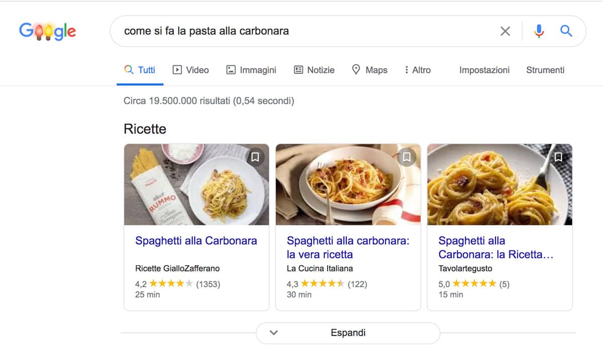The height and width of the screenshot is (364, 603).
Task: Click the Rummo pasta recipe thumbnail
Action: [x=196, y=184]
